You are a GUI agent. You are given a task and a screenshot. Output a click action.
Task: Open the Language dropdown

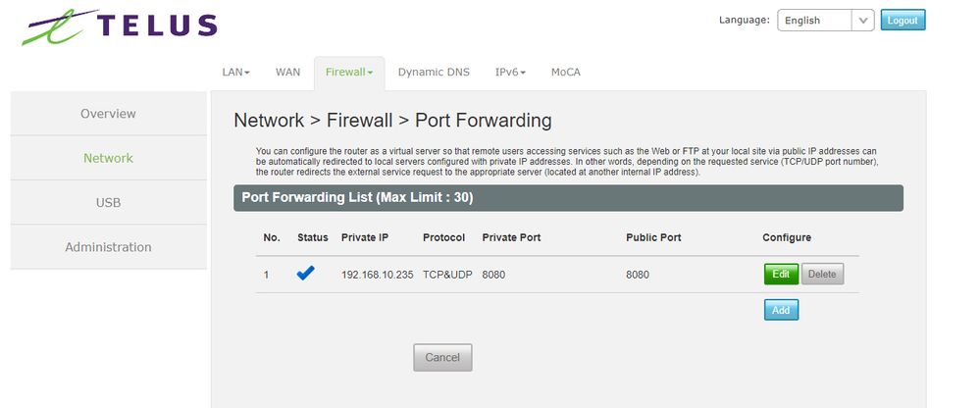[825, 21]
